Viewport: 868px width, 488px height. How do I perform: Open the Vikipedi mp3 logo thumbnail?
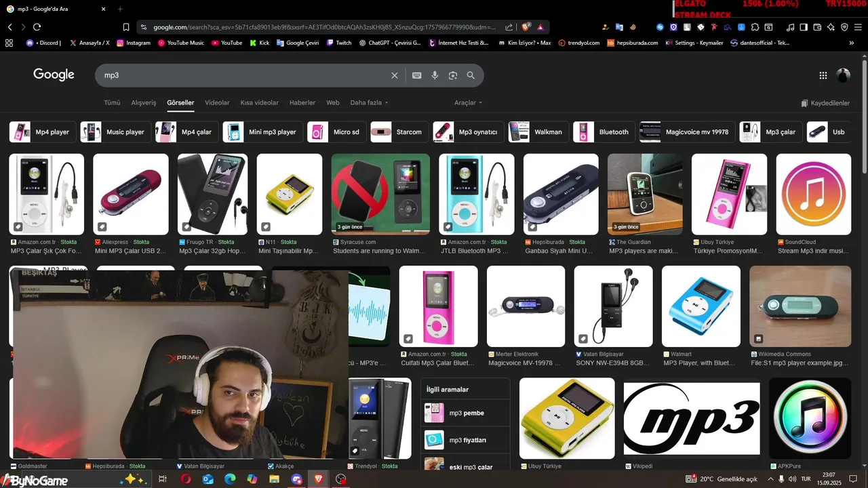(692, 418)
